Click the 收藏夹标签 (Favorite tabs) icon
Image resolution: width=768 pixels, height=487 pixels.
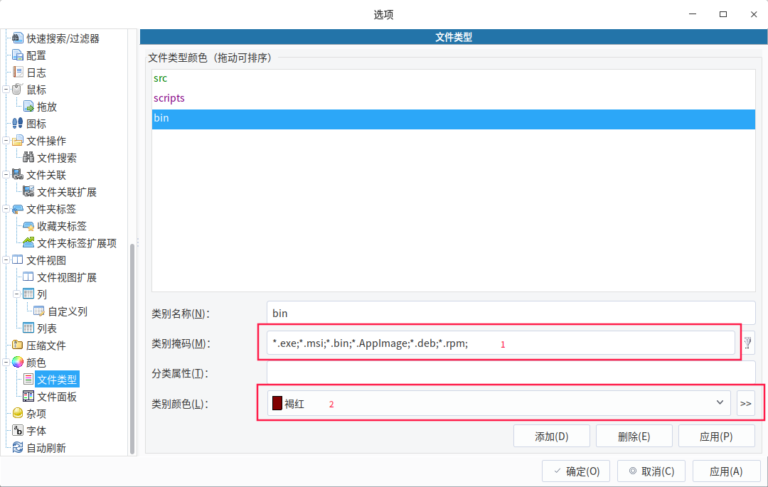click(x=28, y=226)
